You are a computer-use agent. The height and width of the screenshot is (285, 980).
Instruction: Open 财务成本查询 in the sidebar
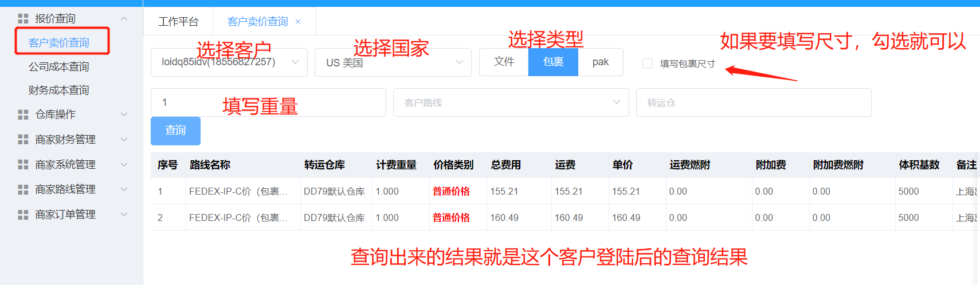pos(59,90)
